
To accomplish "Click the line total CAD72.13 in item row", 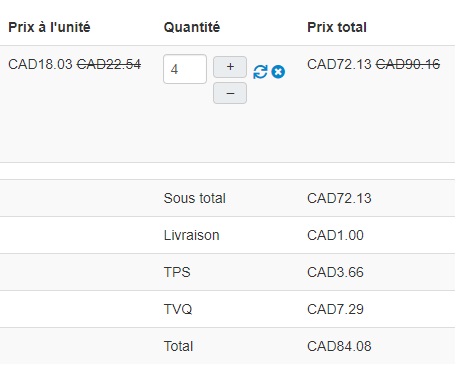I will point(339,64).
